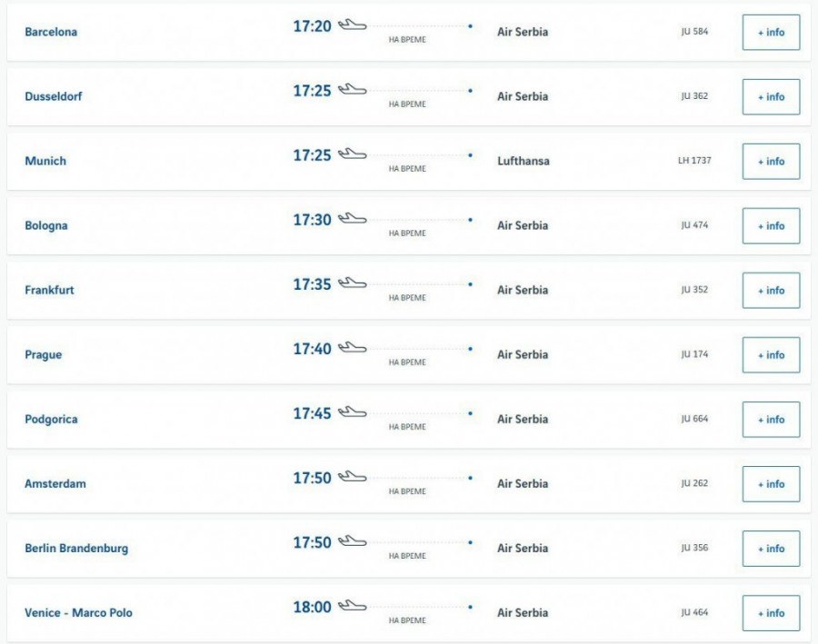Open info for Berlin Brandenburg flight JU 356
The width and height of the screenshot is (818, 644).
[x=771, y=549]
